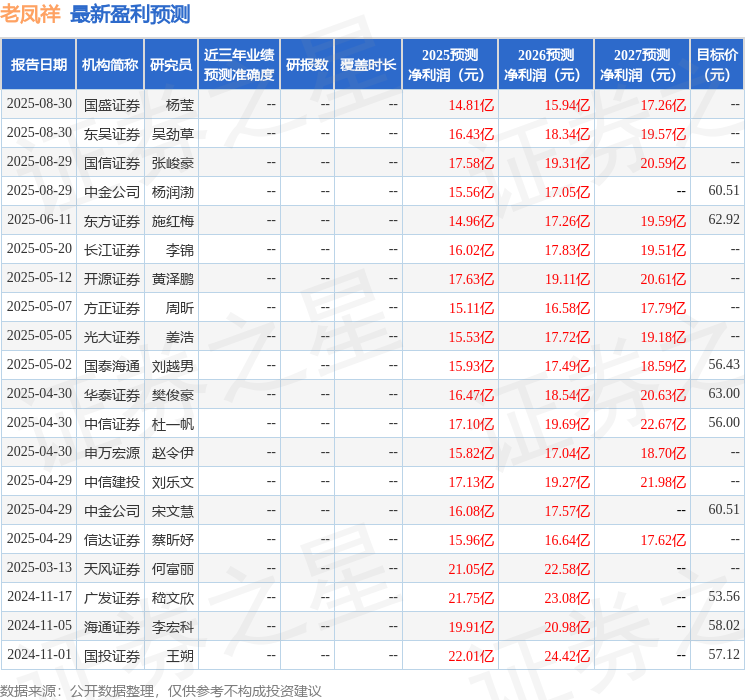Image resolution: width=745 pixels, height=700 pixels.
Task: Select 东吴证券 institution cell
Action: (112, 134)
